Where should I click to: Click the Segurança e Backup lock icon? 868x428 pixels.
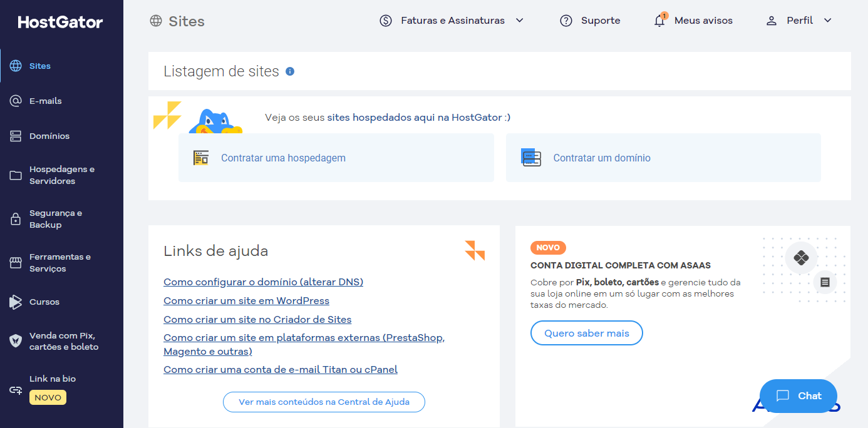coord(16,219)
